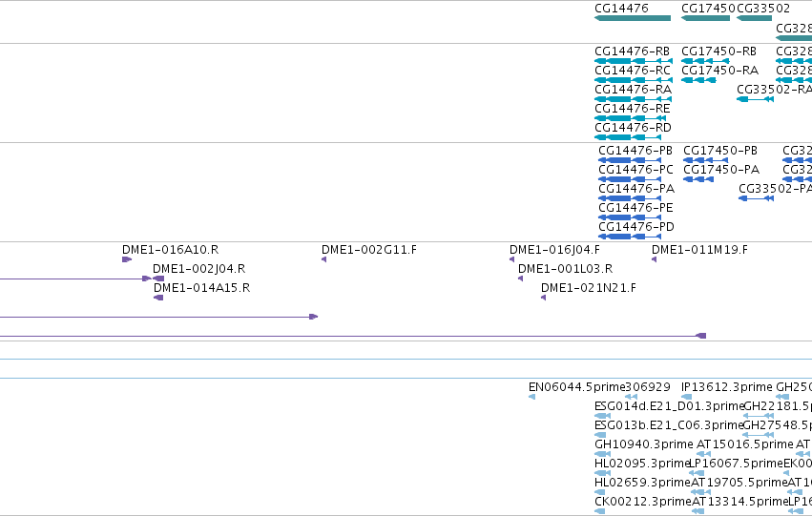This screenshot has width=812, height=516.
Task: Open feature DME1-001L03.R
Action: [x=566, y=269]
